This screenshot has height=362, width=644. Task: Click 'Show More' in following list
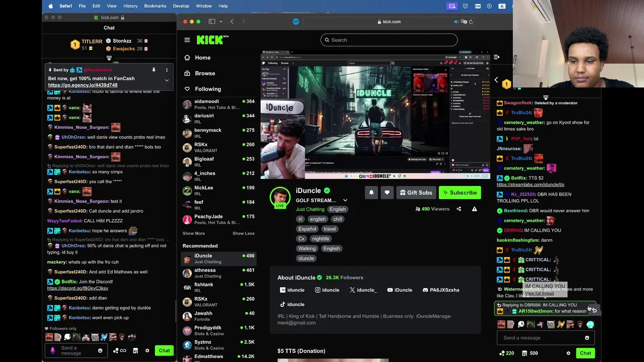point(194,234)
